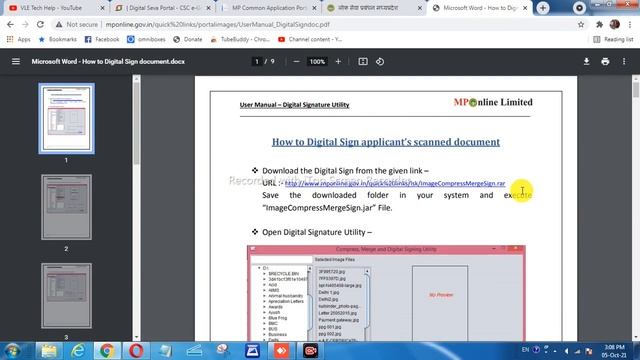The width and height of the screenshot is (640, 360).
Task: Go back to previous page in browser
Action: point(10,24)
